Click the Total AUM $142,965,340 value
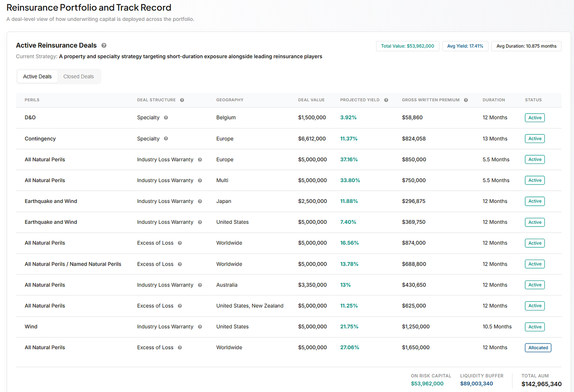574x392 pixels. tap(541, 384)
